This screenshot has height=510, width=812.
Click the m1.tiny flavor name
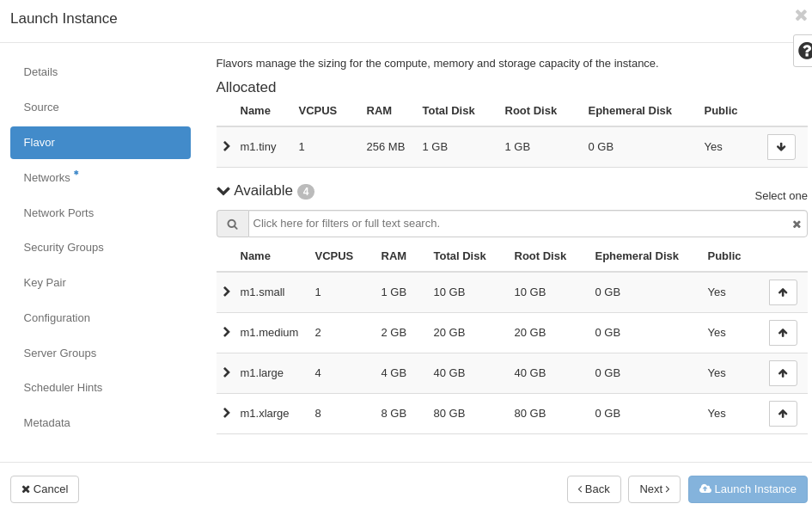tap(258, 147)
